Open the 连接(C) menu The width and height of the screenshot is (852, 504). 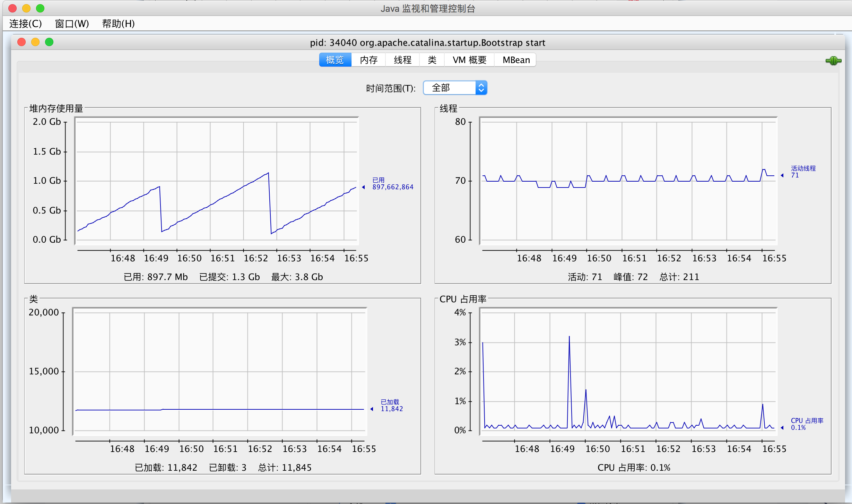coord(25,24)
